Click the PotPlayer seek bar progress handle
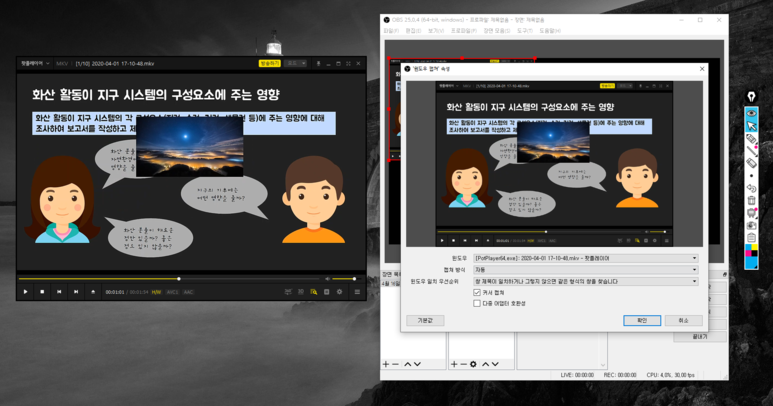Viewport: 773px width, 406px height. point(179,279)
